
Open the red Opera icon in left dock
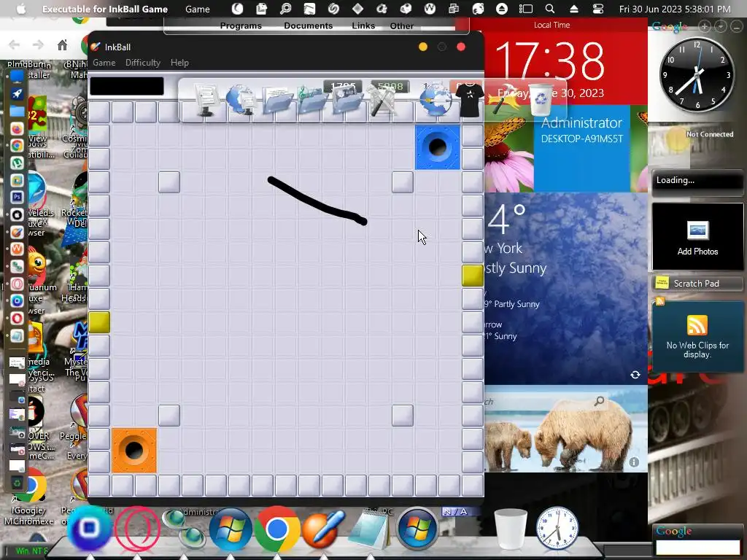click(17, 318)
